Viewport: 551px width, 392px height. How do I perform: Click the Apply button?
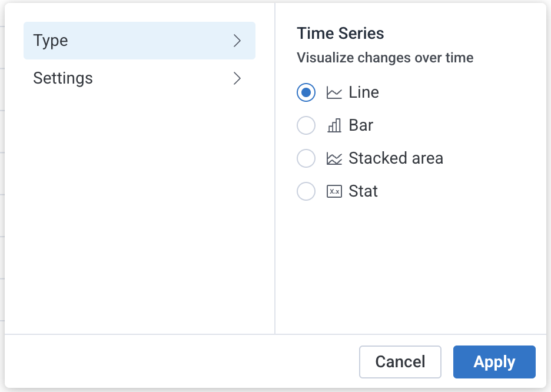coord(494,362)
